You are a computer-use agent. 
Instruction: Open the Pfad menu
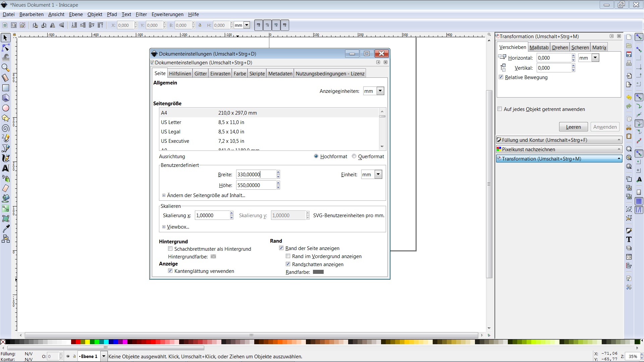112,14
